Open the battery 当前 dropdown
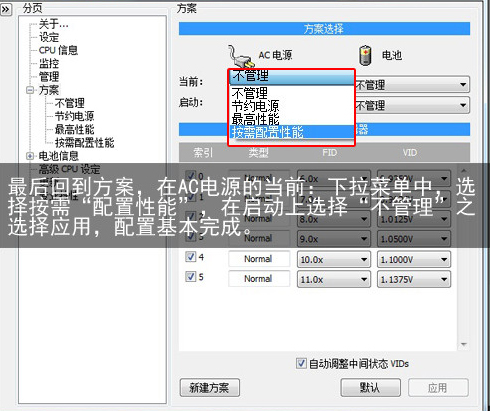This screenshot has width=490, height=411. tap(412, 85)
